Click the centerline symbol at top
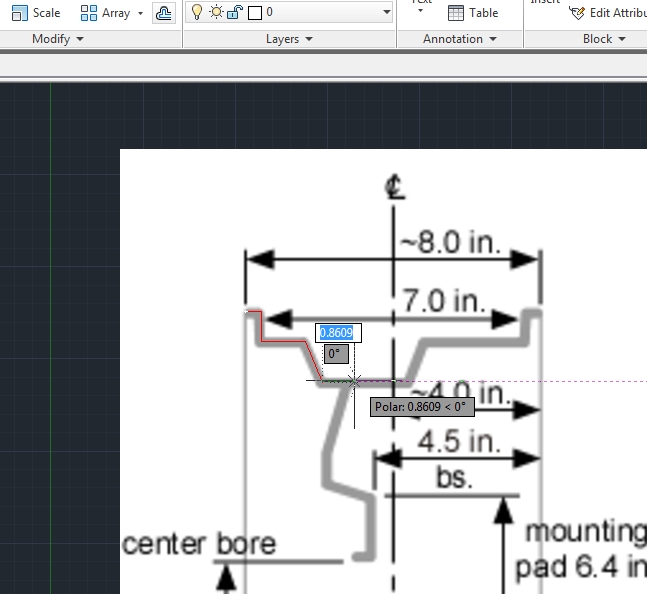The image size is (647, 594). pyautogui.click(x=395, y=188)
